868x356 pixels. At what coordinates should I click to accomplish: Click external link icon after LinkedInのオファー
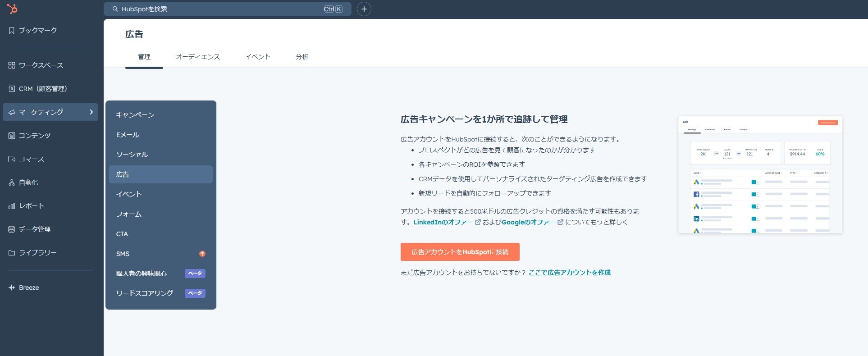pyautogui.click(x=478, y=222)
